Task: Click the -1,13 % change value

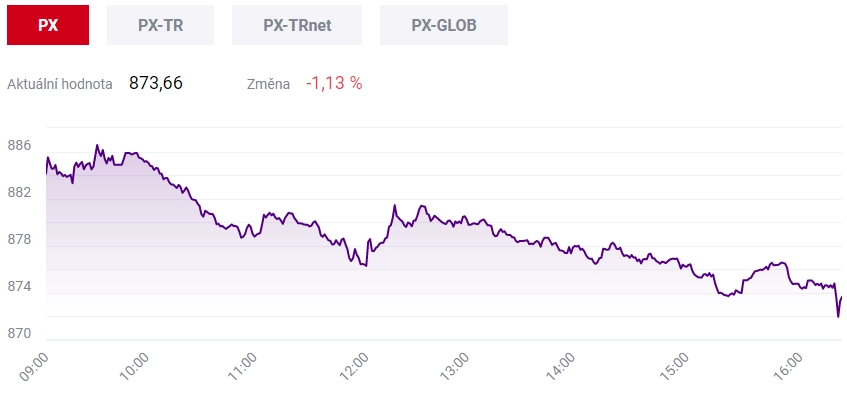Action: pos(334,83)
